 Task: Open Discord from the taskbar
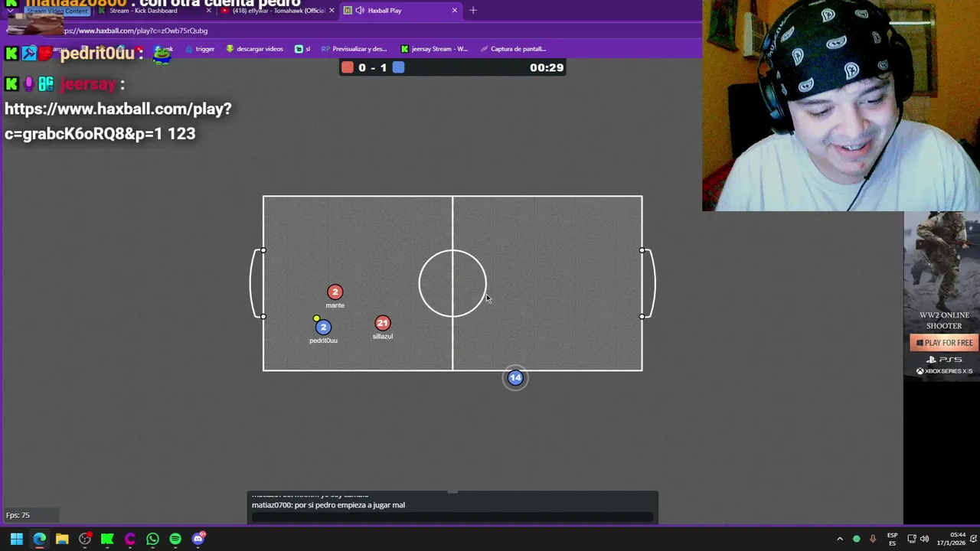coord(198,539)
